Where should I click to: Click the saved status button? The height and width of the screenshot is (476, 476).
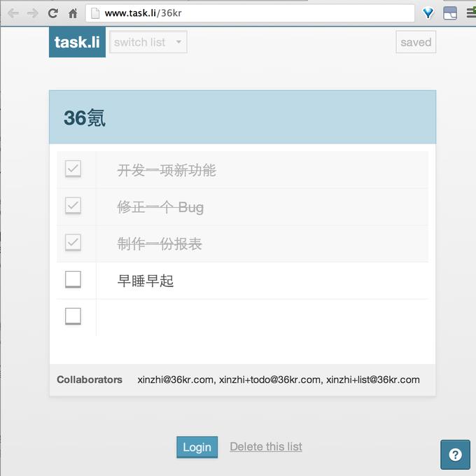[x=416, y=42]
